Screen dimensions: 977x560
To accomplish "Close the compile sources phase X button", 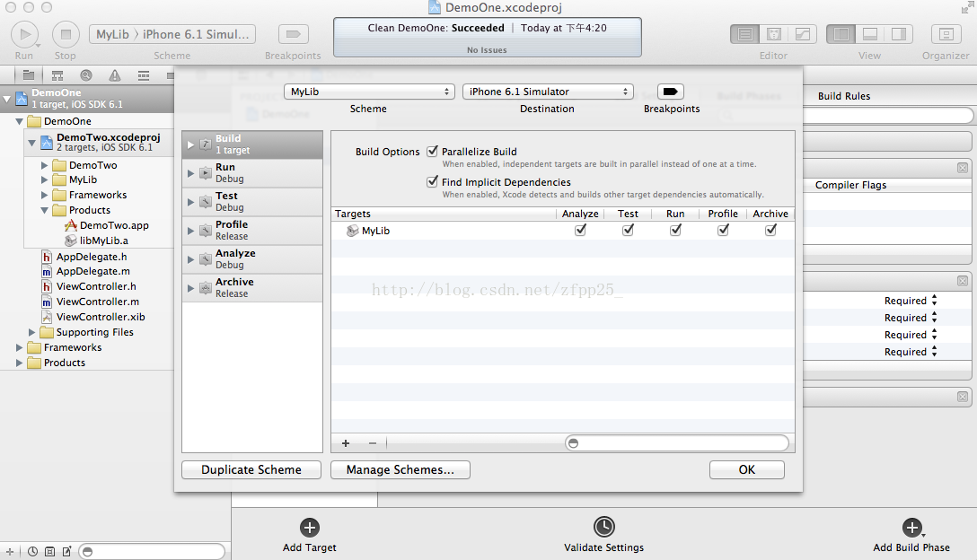I will tap(963, 168).
